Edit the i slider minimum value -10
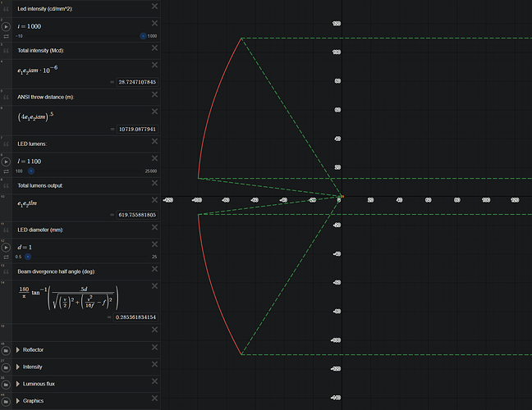Image resolution: width=532 pixels, height=410 pixels. click(x=19, y=36)
